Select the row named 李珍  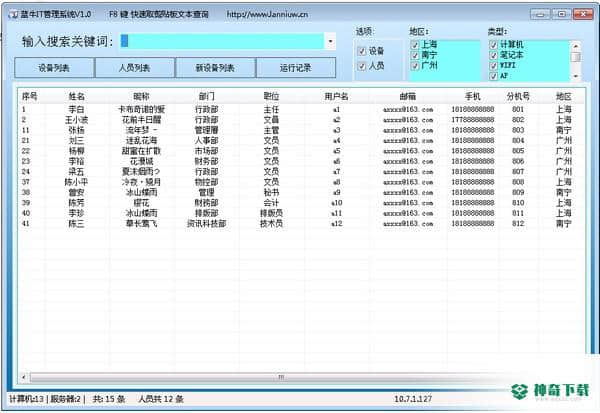302,213
